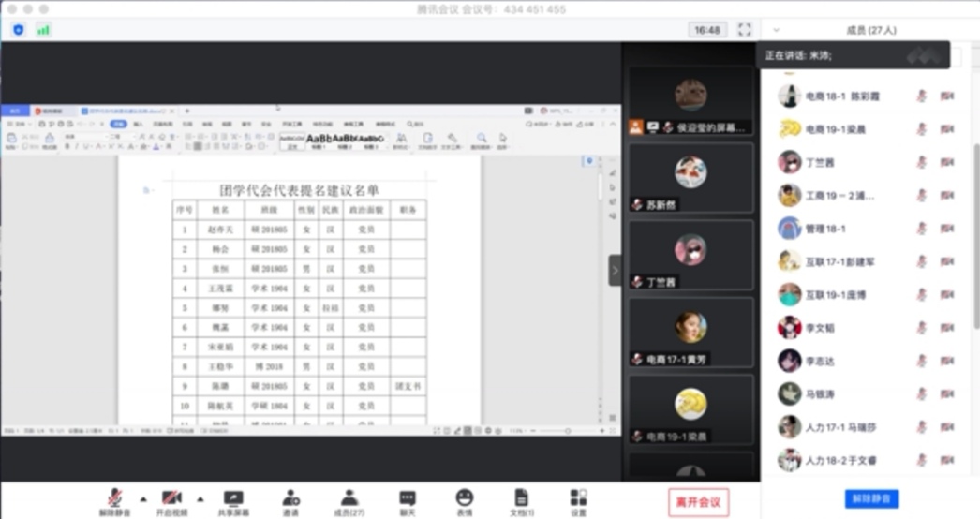Select the screen-share presenter tile at top
Image resolution: width=980 pixels, height=519 pixels.
click(x=690, y=101)
